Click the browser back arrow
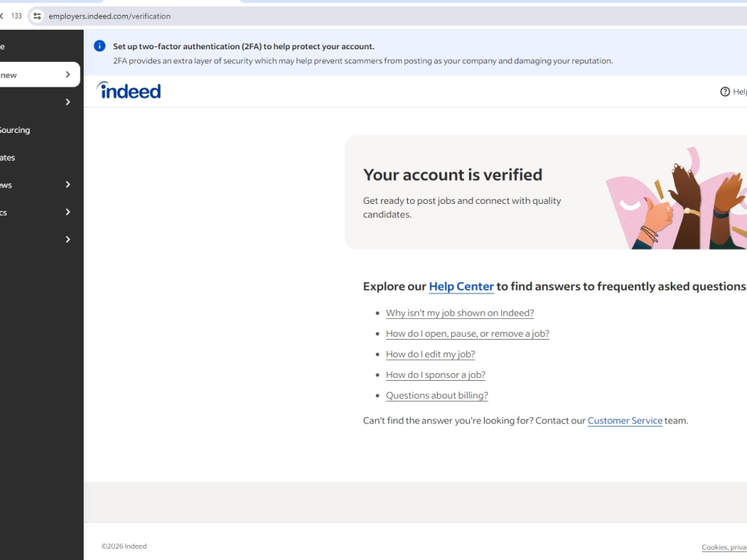747x560 pixels. 2,16
